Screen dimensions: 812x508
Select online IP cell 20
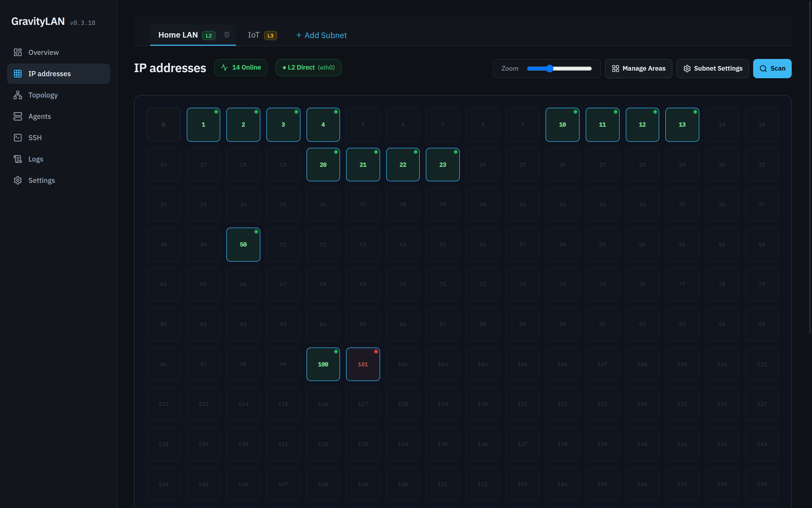[x=323, y=165]
